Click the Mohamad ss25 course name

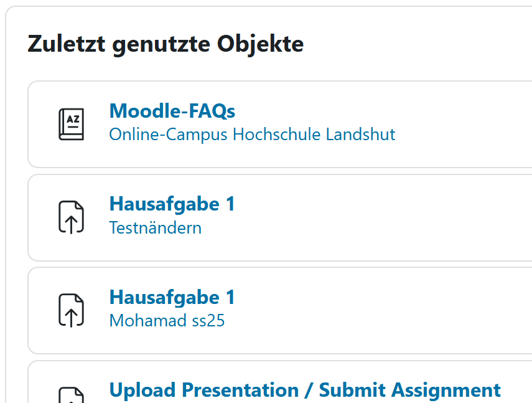click(167, 320)
